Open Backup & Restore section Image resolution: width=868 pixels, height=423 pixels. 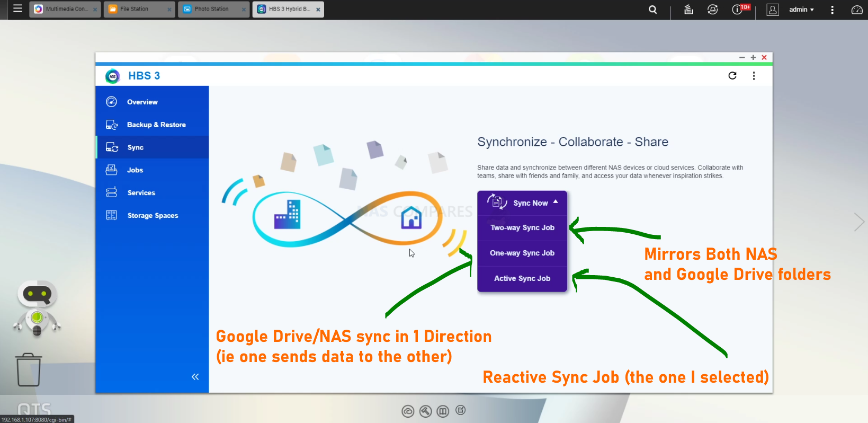pos(153,125)
